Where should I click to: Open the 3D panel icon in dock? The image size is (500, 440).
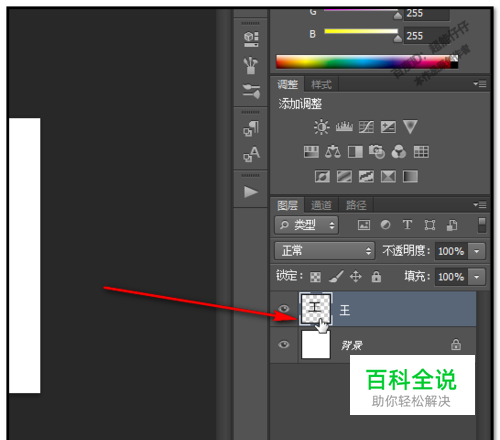tap(251, 39)
